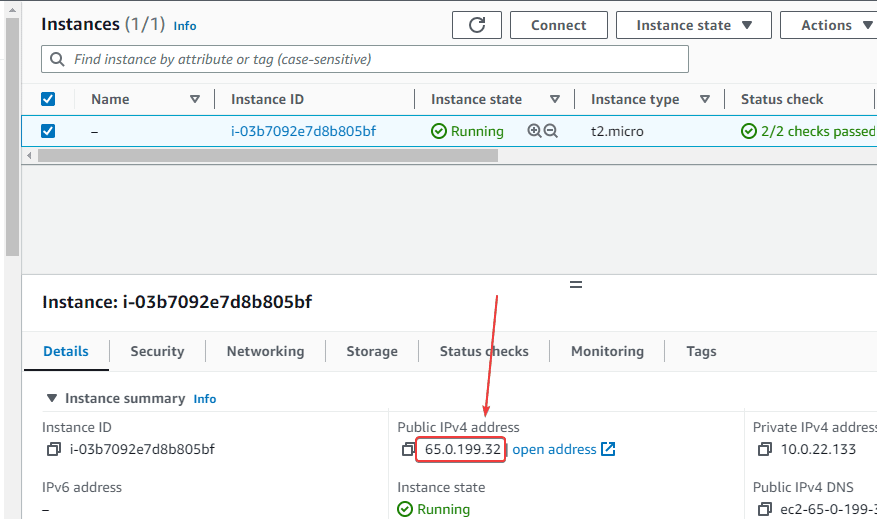Viewport: 877px width, 519px height.
Task: Open the instance ID link i-03b7092e7d8b805bf
Action: [304, 131]
